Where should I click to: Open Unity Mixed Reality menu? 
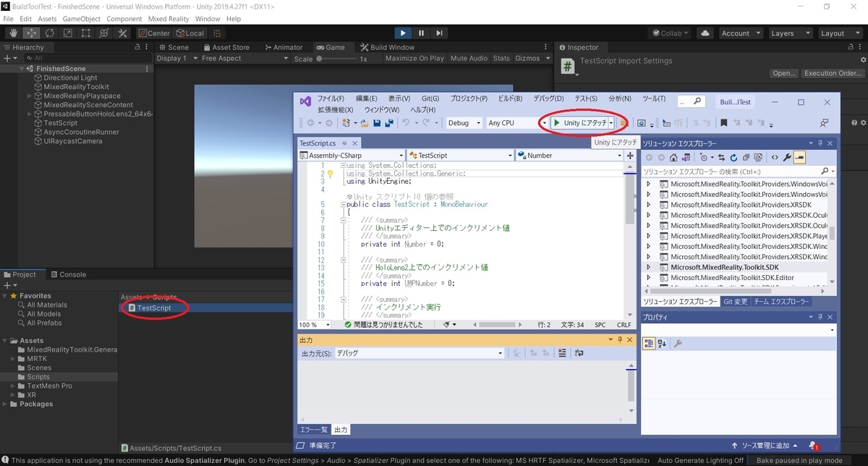click(169, 19)
